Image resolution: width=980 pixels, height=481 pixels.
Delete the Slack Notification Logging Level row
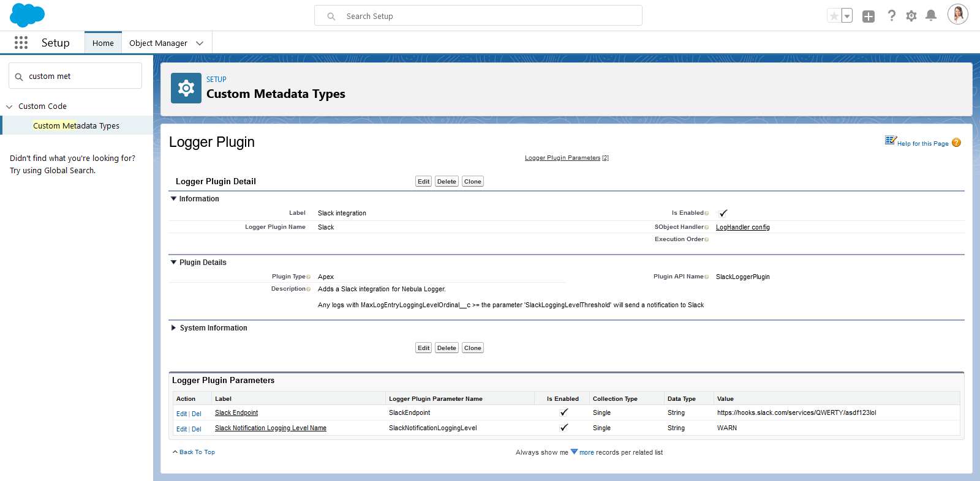coord(197,430)
